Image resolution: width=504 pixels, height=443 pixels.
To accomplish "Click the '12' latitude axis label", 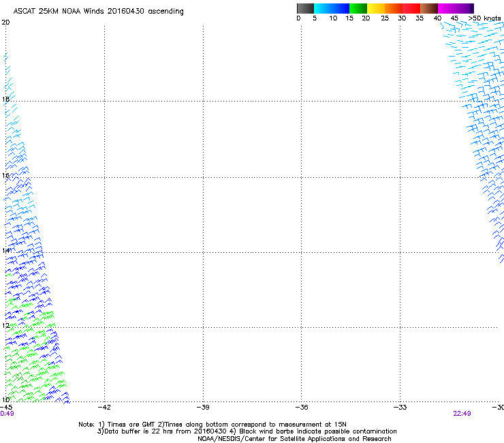I will tap(5, 326).
